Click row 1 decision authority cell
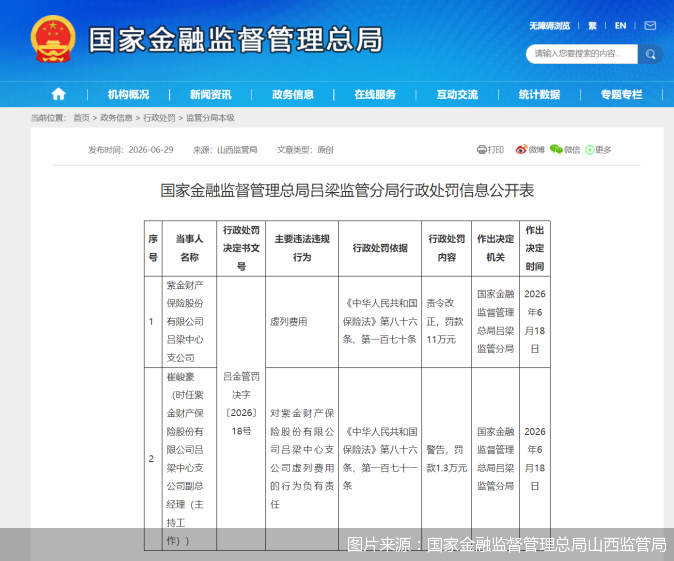674x561 pixels. (x=495, y=322)
